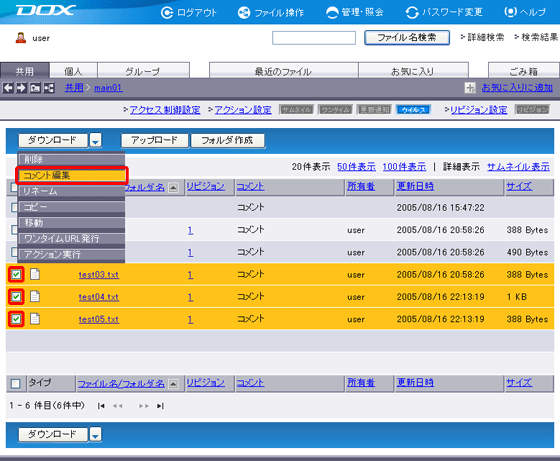This screenshot has width=560, height=461.
Task: Open アクセス制御設定 link
Action: pyautogui.click(x=165, y=110)
